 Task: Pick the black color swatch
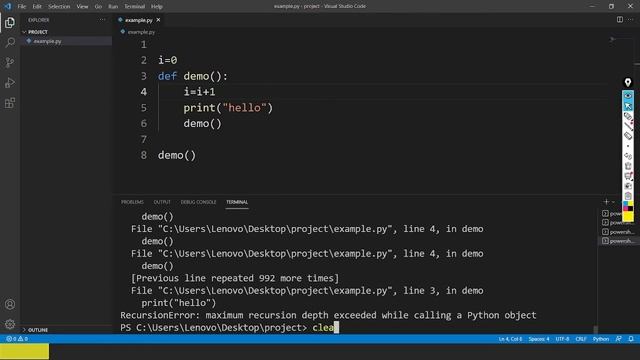click(631, 209)
